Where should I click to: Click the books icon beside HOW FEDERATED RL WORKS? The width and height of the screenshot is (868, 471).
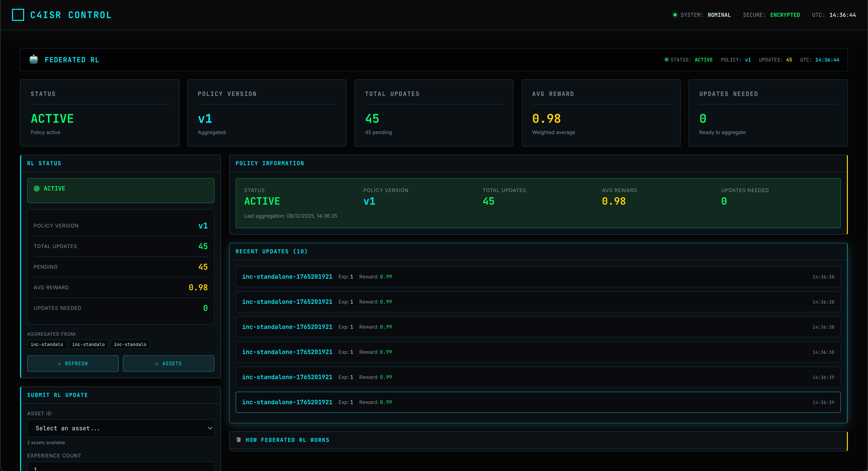click(238, 440)
